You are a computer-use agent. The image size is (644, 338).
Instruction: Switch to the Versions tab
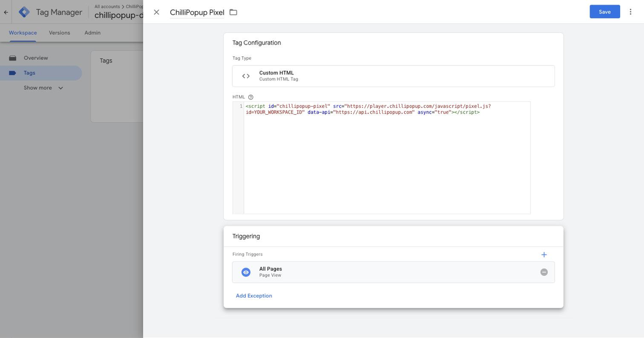60,33
